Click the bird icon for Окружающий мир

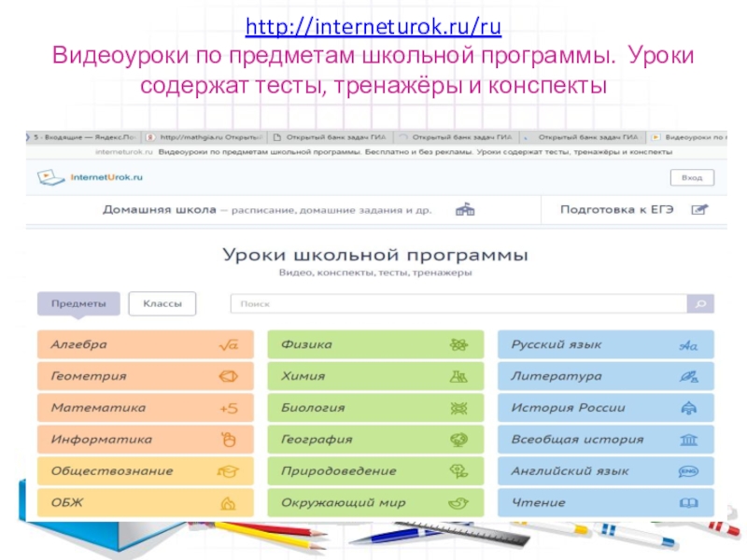click(458, 503)
